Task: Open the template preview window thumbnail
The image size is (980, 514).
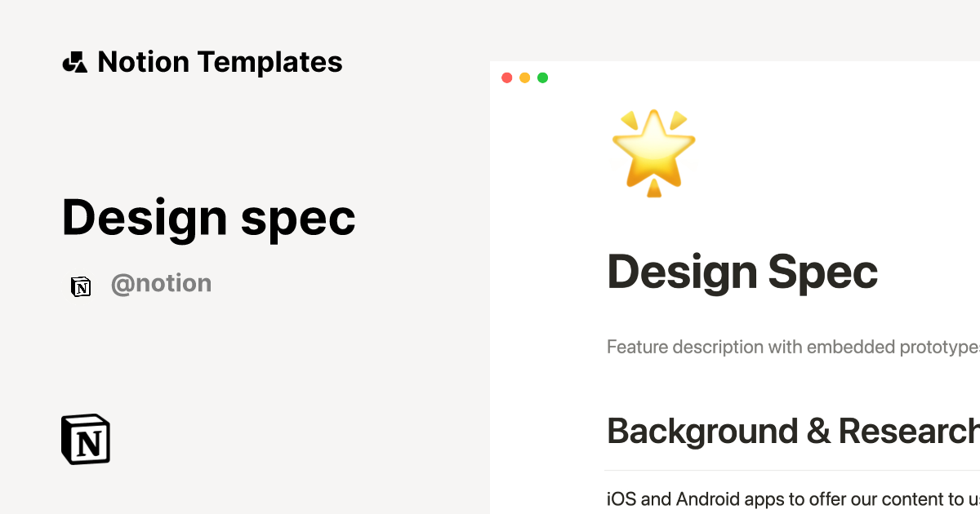Action: [735, 286]
